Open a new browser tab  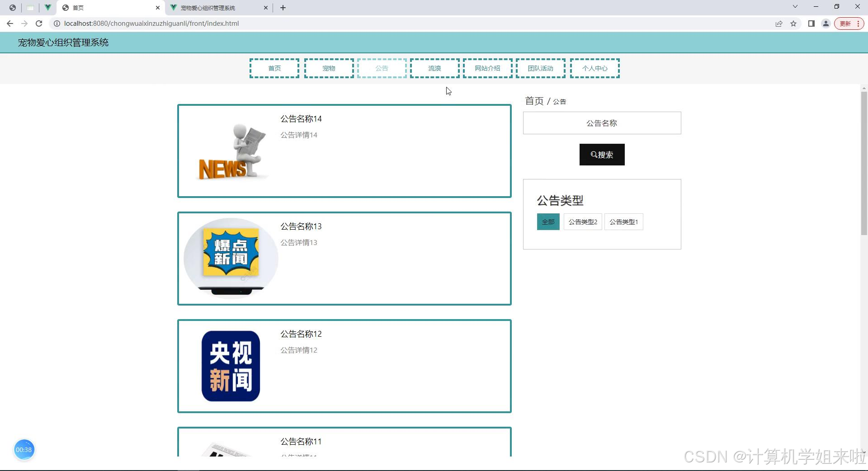tap(283, 8)
